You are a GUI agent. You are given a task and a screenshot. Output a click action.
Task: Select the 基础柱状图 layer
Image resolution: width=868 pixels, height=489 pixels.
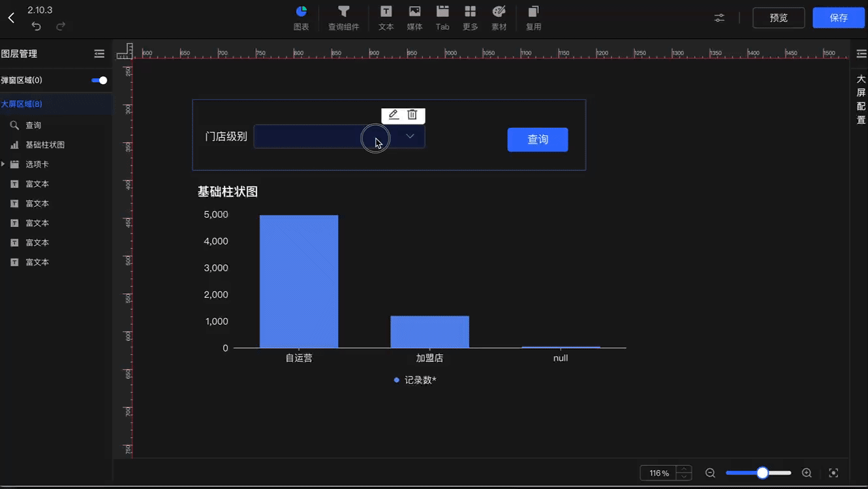(x=56, y=145)
